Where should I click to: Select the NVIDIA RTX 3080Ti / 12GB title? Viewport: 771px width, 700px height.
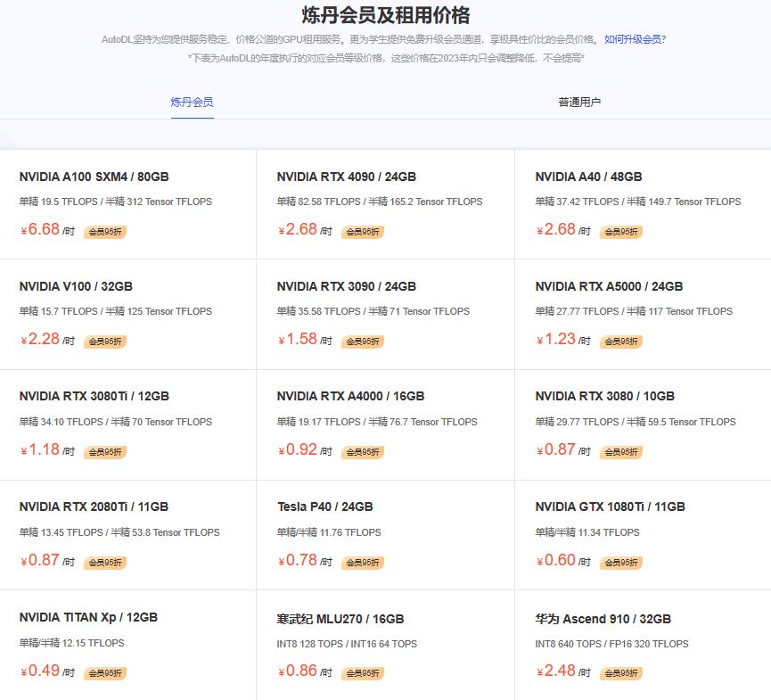[x=94, y=396]
